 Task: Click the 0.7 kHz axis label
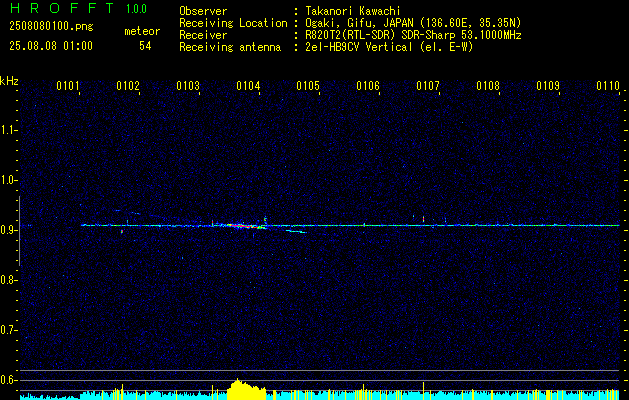point(8,330)
